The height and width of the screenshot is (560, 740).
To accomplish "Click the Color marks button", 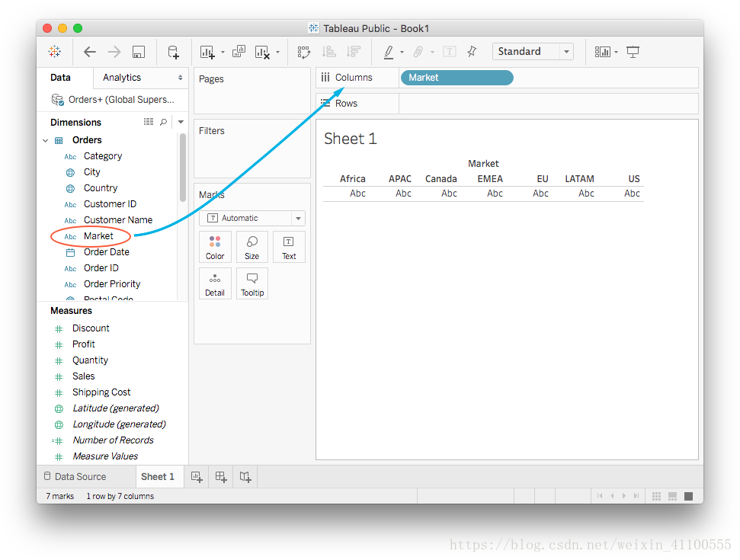I will point(215,247).
